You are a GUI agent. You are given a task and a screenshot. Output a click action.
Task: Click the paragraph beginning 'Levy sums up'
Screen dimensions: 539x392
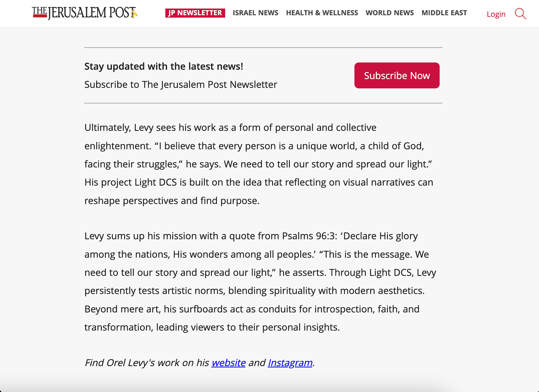point(260,281)
